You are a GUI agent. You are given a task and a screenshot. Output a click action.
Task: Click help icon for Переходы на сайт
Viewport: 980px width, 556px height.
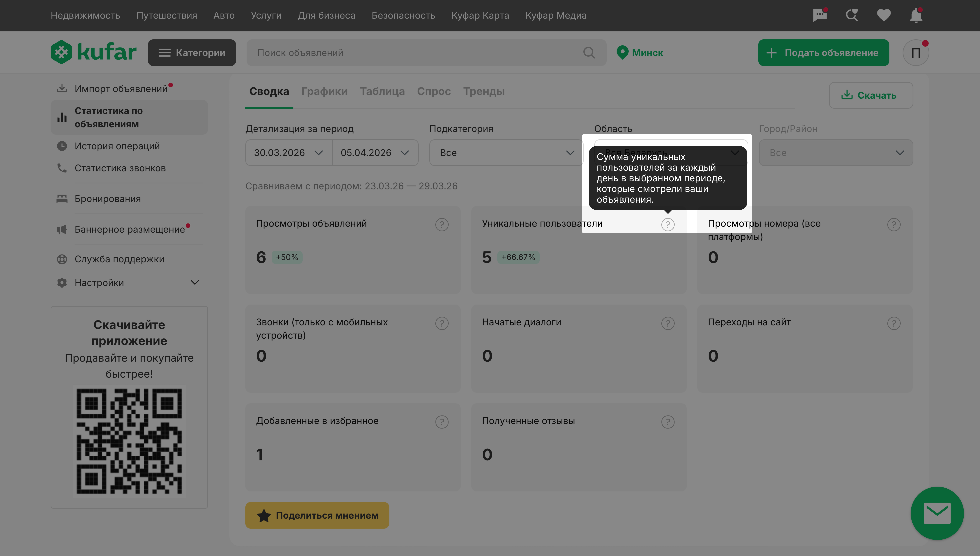(x=894, y=323)
